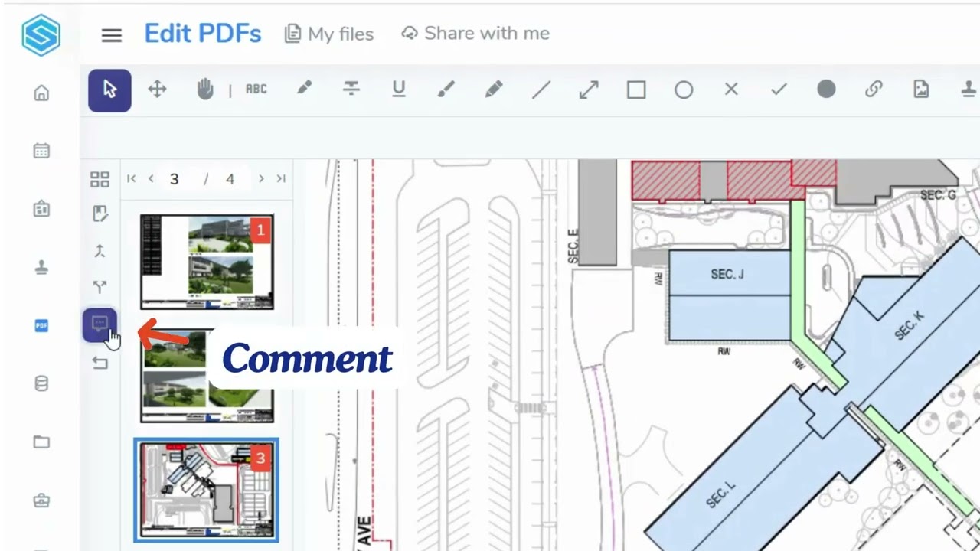The height and width of the screenshot is (551, 980).
Task: Select the rectangle shape tool
Action: (636, 90)
